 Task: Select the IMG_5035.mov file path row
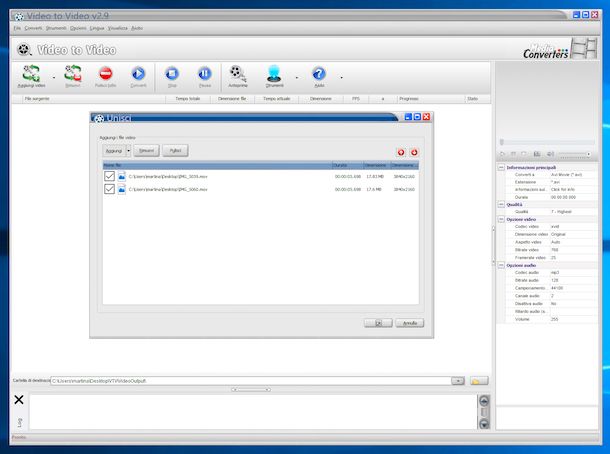pyautogui.click(x=261, y=177)
